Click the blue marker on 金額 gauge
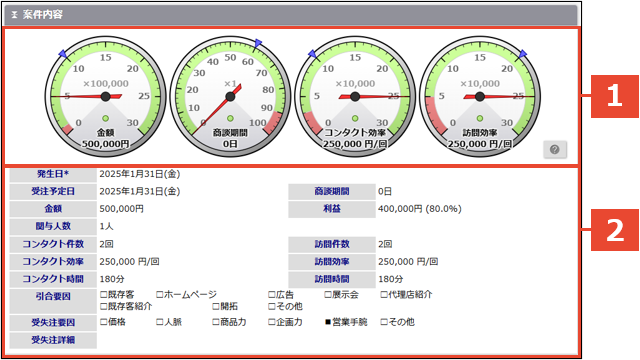This screenshot has height=360, width=640. coord(62,53)
